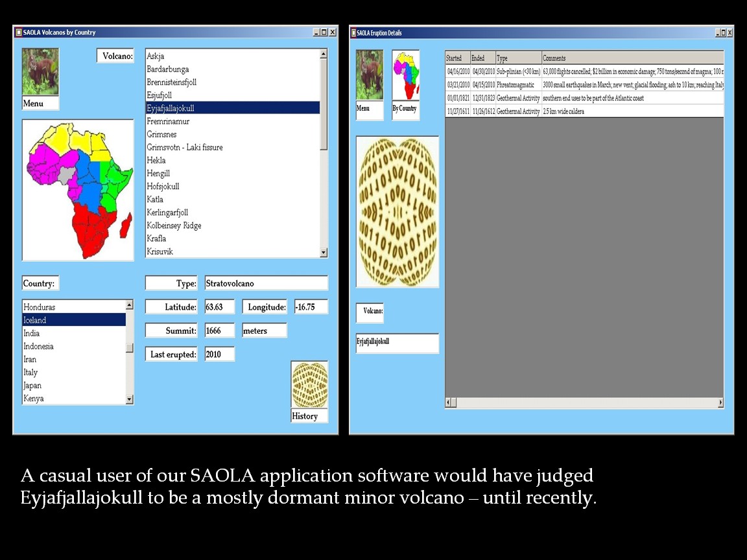Sort by the Type column header
The width and height of the screenshot is (747, 560).
518,58
